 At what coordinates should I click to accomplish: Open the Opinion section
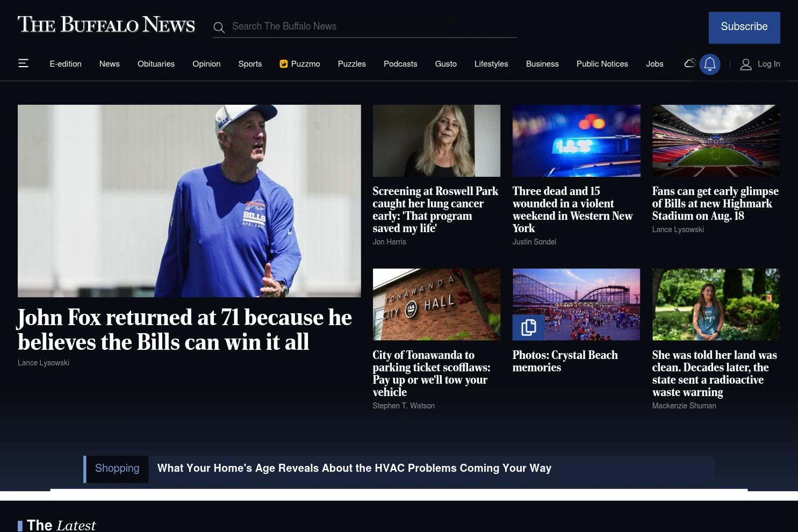click(206, 64)
